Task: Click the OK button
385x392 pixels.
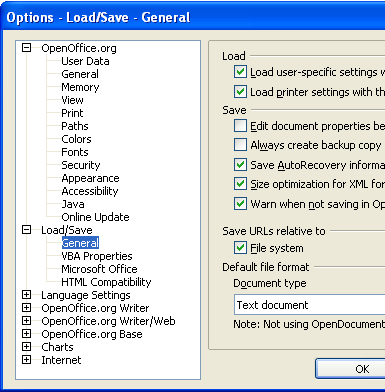Action: 350,369
